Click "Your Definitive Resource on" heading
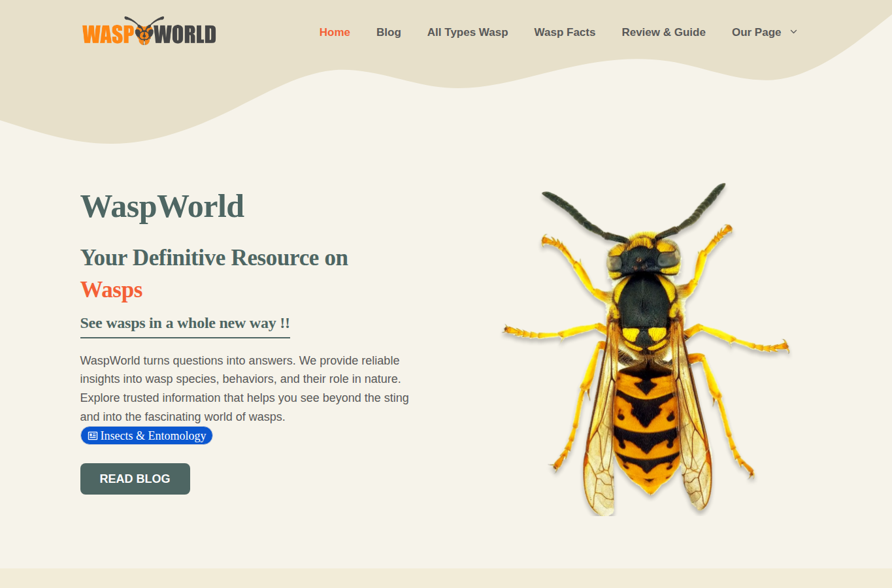 pos(214,257)
